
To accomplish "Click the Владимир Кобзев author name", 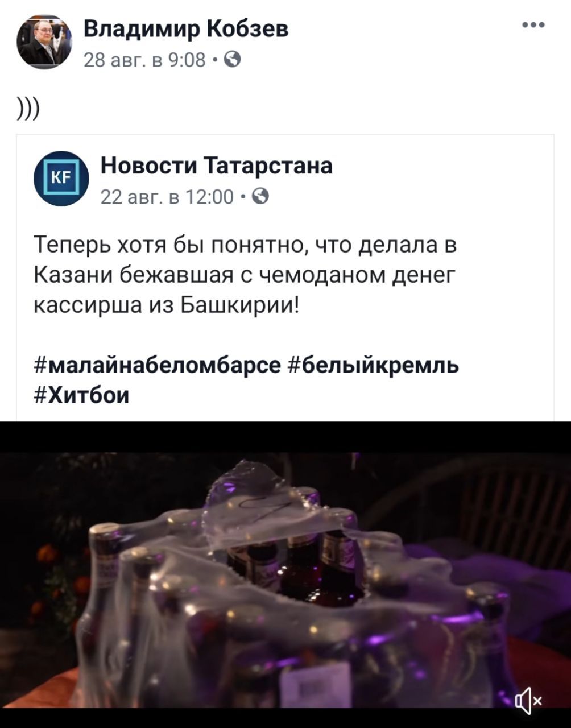I will 186,28.
